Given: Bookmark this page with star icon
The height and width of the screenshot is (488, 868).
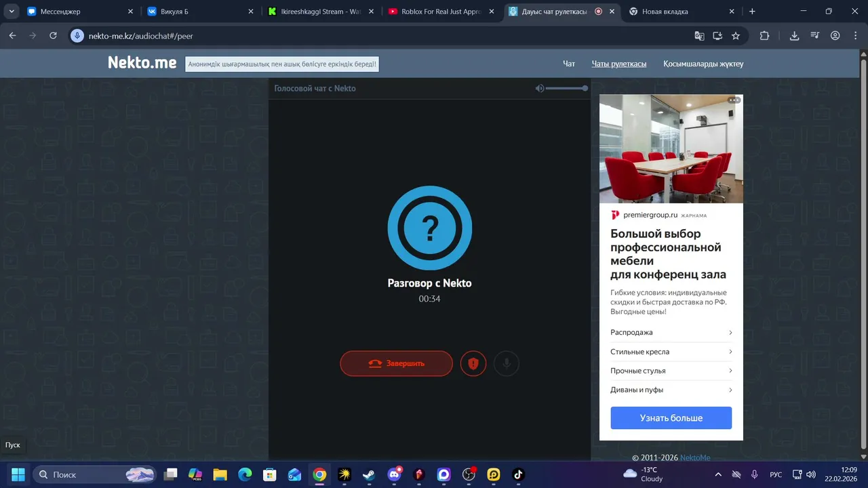Looking at the screenshot, I should pos(736,36).
